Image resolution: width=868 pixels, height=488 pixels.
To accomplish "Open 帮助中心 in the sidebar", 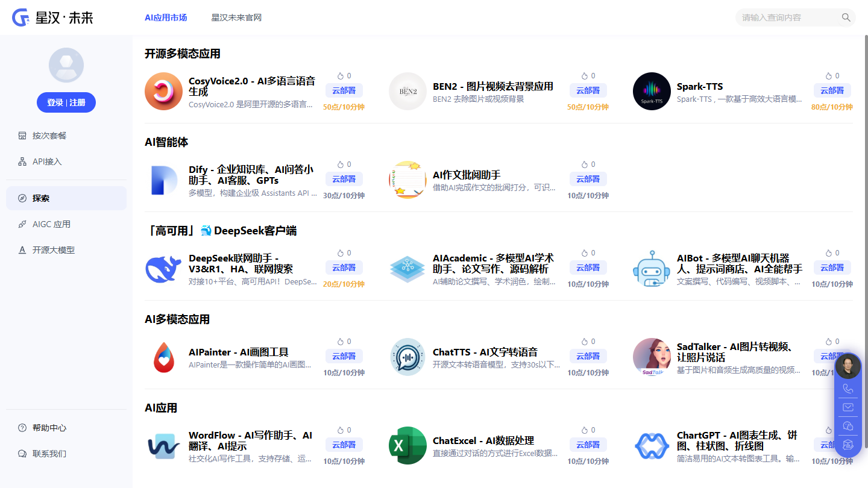I will tap(66, 428).
